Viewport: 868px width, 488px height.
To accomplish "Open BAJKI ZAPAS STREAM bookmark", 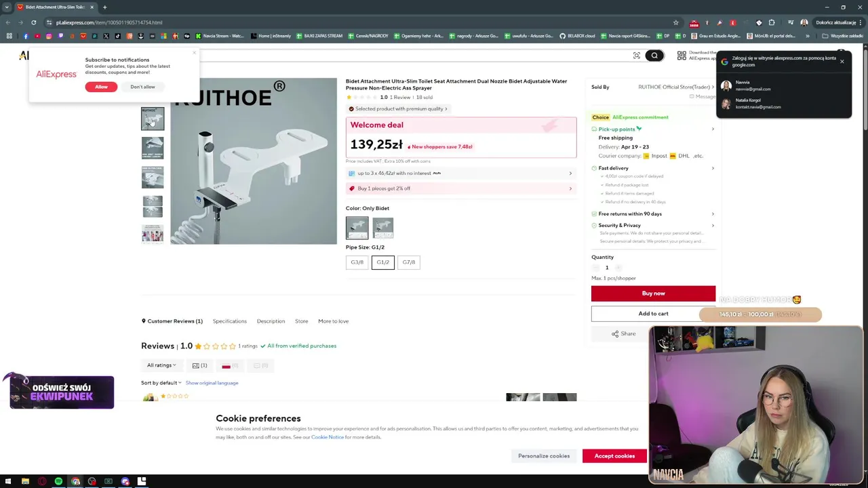I will click(x=319, y=36).
